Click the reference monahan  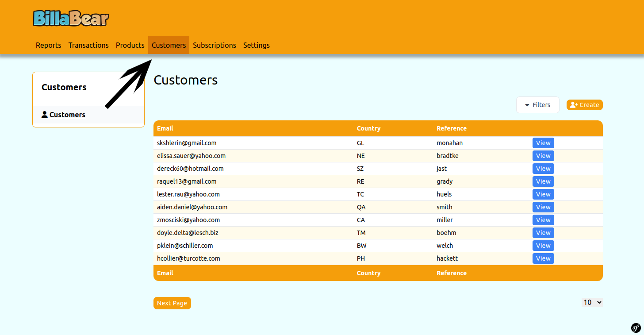[450, 143]
